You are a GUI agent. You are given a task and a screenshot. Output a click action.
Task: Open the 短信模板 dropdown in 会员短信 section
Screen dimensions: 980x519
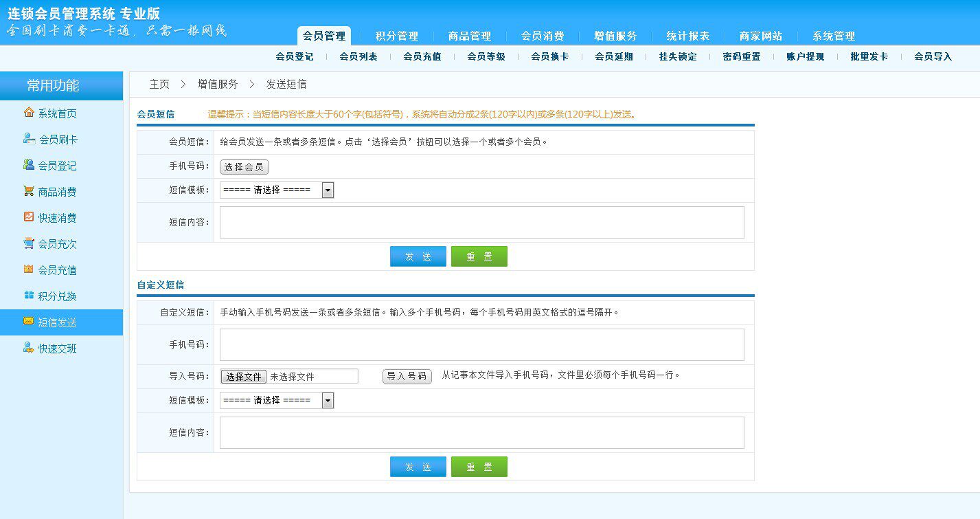(x=328, y=190)
